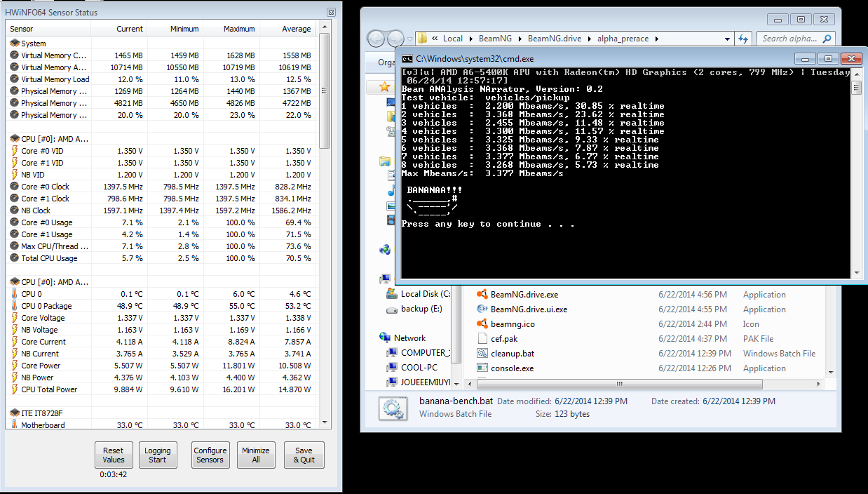The image size is (868, 494).
Task: Click the Explorer horizontal scrollbar thumb
Action: (621, 383)
